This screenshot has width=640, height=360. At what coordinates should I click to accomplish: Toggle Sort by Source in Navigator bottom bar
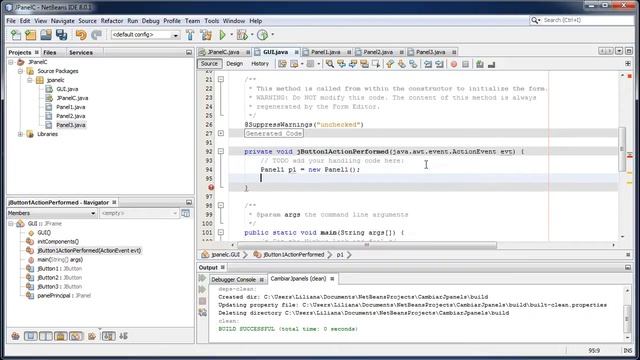point(124,336)
